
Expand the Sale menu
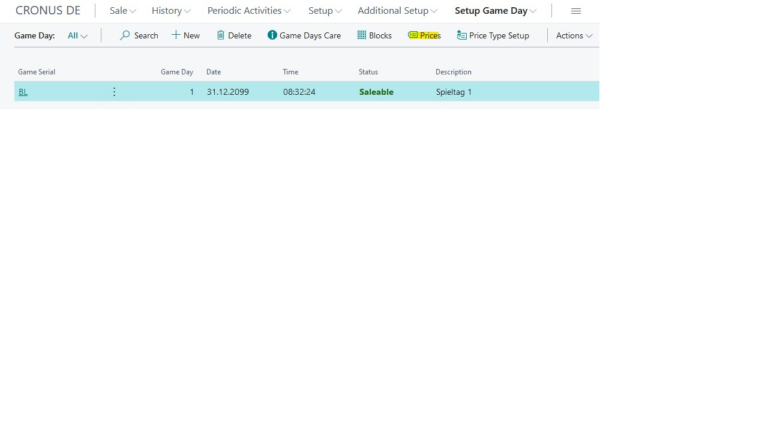click(x=122, y=11)
